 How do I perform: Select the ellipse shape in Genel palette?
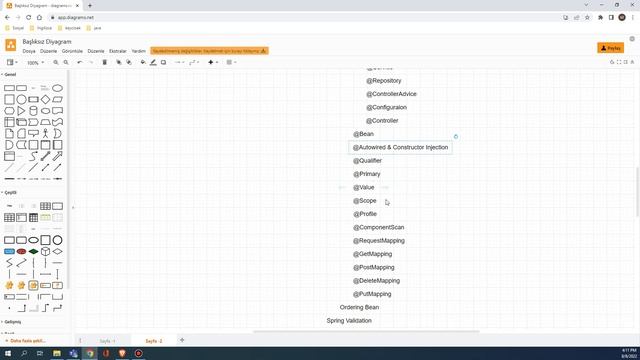pyautogui.click(x=58, y=88)
